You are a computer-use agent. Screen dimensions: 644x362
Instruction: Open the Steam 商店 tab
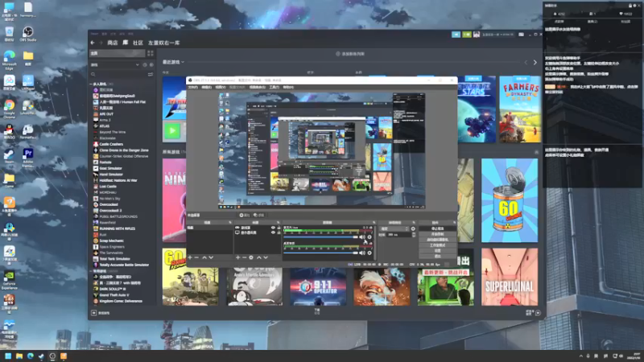pyautogui.click(x=113, y=43)
